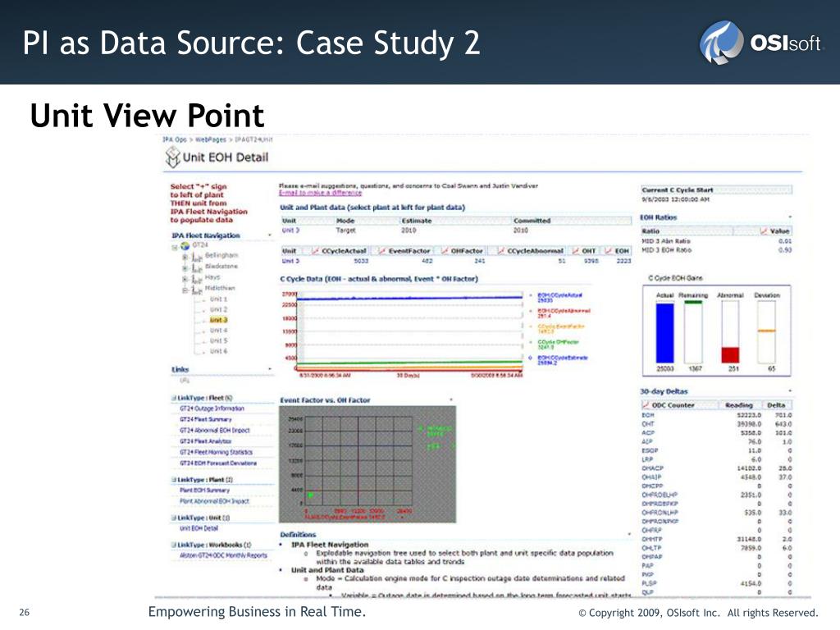
Task: Expand the Bellingham plant node
Action: click(185, 257)
